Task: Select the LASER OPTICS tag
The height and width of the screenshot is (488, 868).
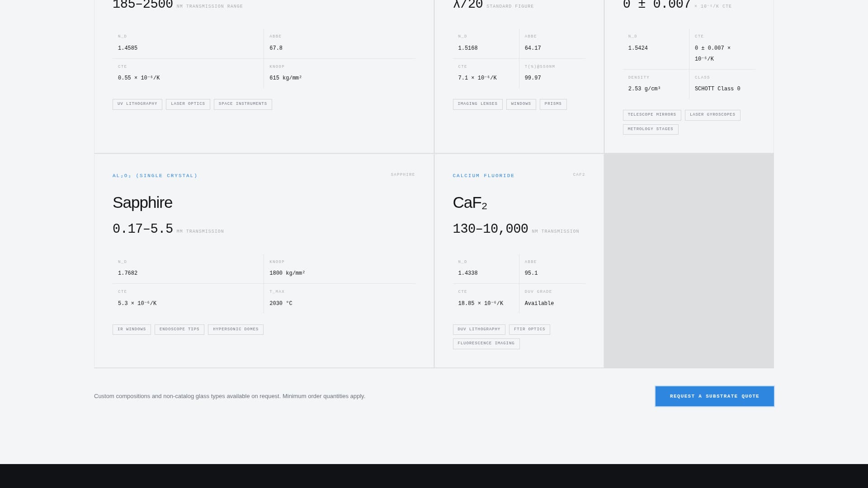Action: click(x=188, y=104)
